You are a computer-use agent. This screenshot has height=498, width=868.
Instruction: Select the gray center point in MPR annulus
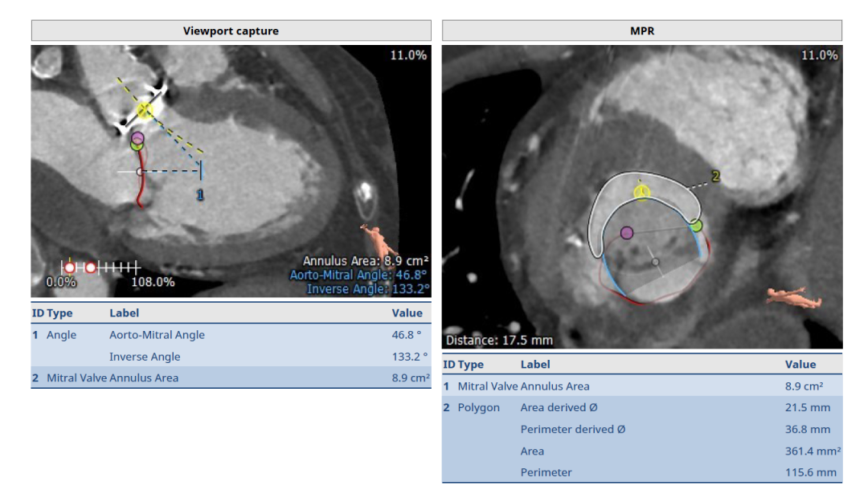click(x=656, y=262)
